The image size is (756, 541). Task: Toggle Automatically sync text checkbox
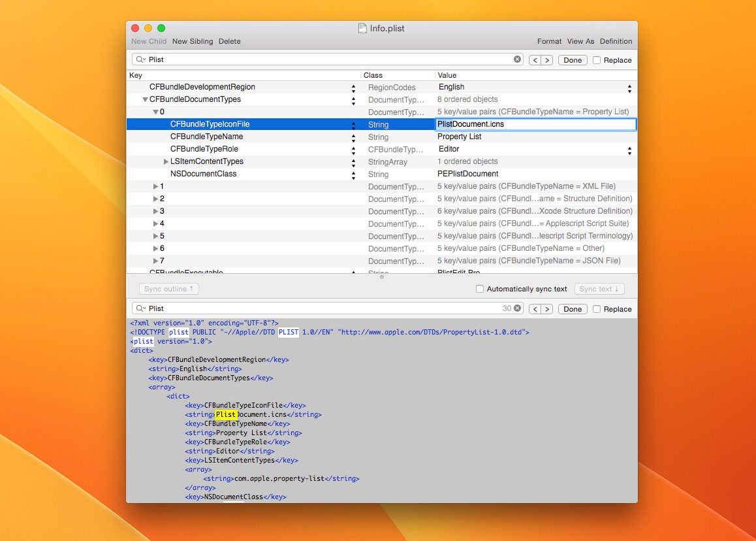pyautogui.click(x=480, y=289)
